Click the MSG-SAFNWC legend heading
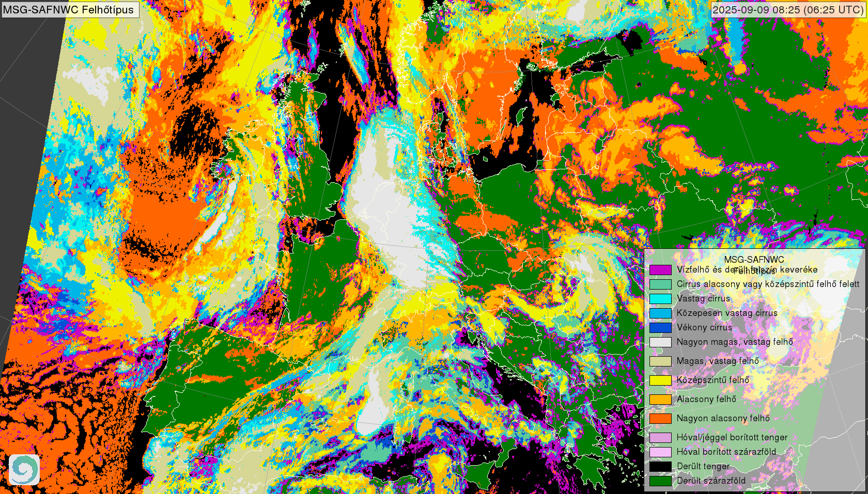The width and height of the screenshot is (868, 494). [754, 260]
